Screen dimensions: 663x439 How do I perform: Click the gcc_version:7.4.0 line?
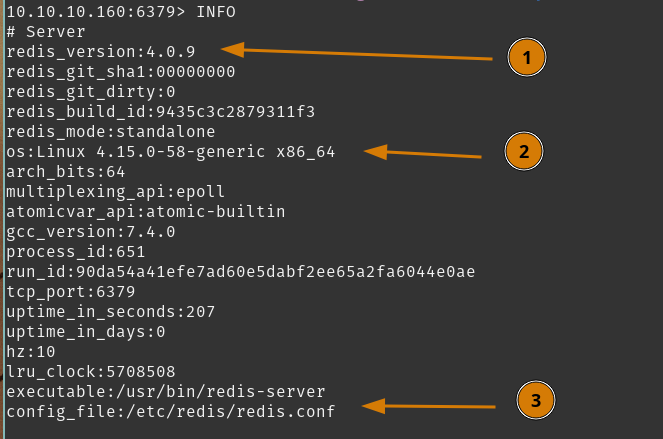pyautogui.click(x=90, y=232)
